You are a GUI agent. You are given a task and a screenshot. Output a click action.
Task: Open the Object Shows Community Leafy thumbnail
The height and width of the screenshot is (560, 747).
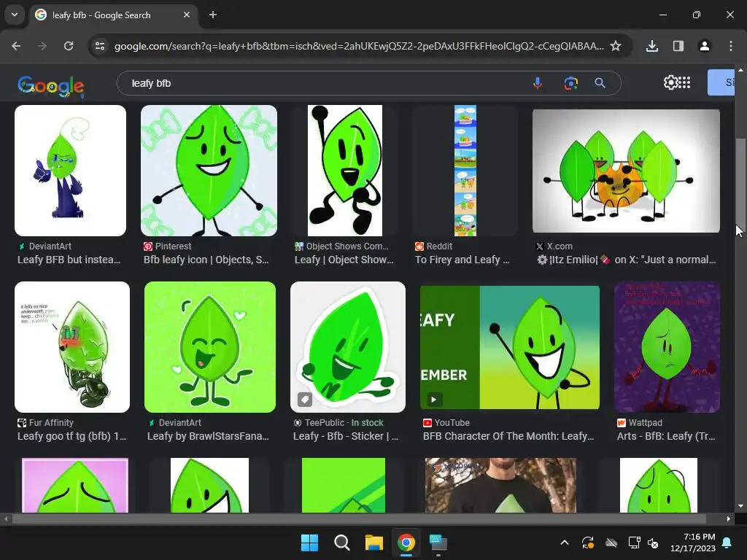click(x=345, y=171)
